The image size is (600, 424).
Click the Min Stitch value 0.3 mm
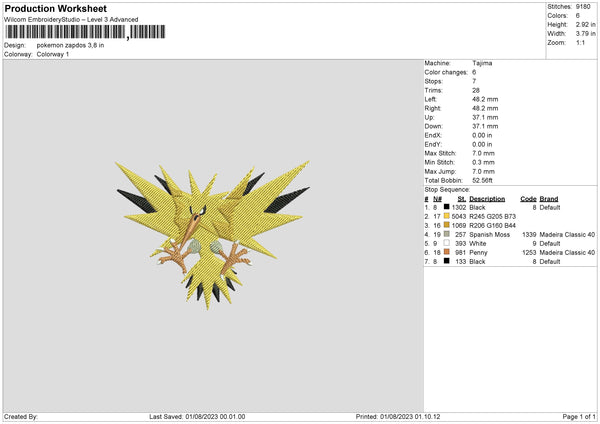(x=483, y=162)
